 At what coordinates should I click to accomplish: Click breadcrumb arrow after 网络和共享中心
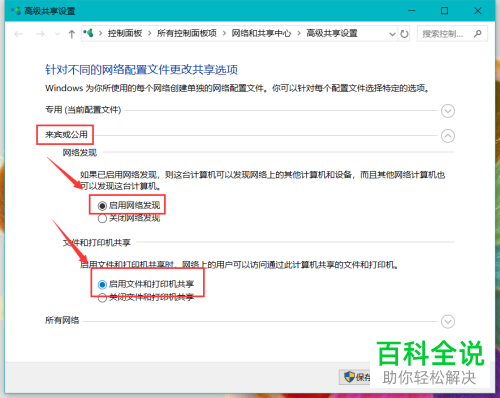point(299,33)
